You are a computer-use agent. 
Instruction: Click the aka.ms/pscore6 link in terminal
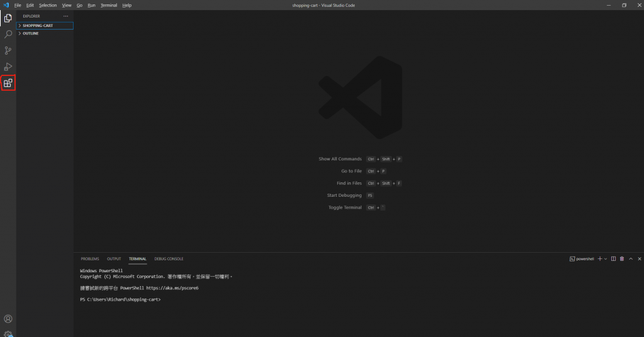tap(172, 288)
